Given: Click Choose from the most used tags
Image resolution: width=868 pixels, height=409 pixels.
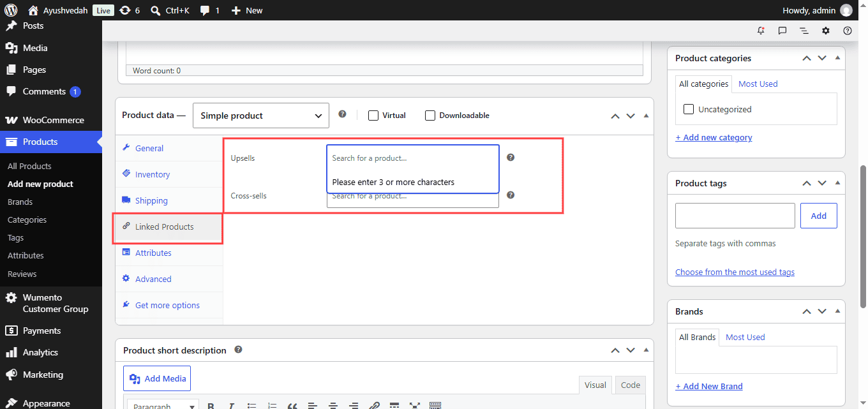Looking at the screenshot, I should click(x=735, y=272).
